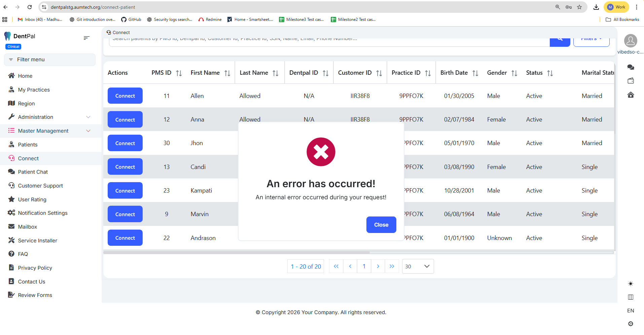Click the home icon in right sidebar
Viewport: 644px width, 335px height.
coord(631,95)
